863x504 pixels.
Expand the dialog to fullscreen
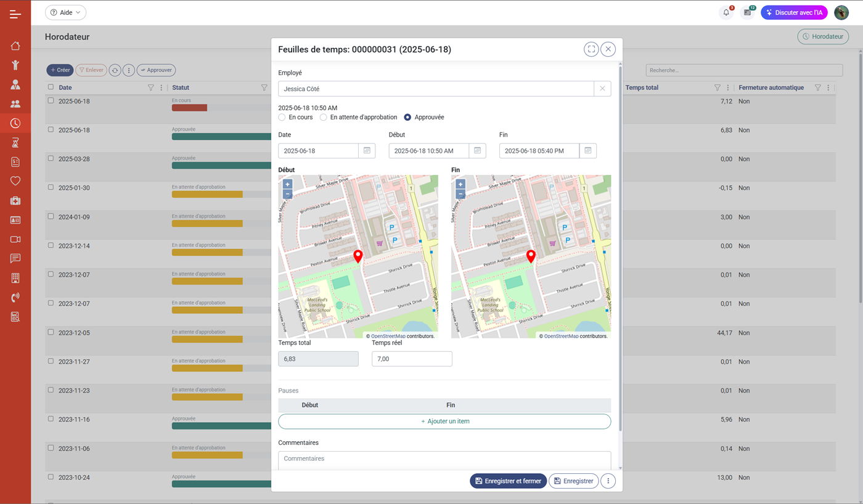591,49
